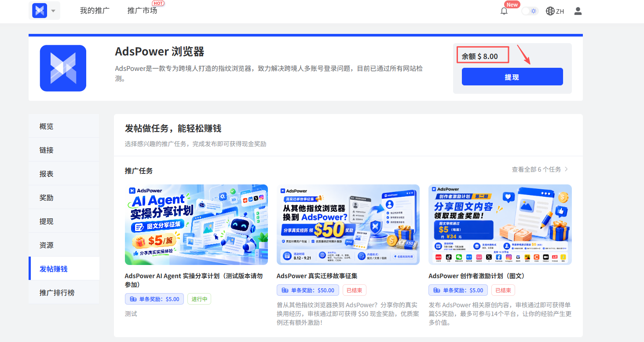Click the AdsPower 创作者激励计划（图文） title

pyautogui.click(x=476, y=276)
